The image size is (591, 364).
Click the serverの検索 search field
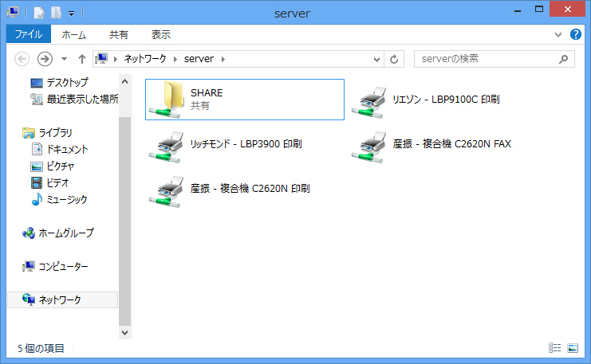click(x=494, y=59)
